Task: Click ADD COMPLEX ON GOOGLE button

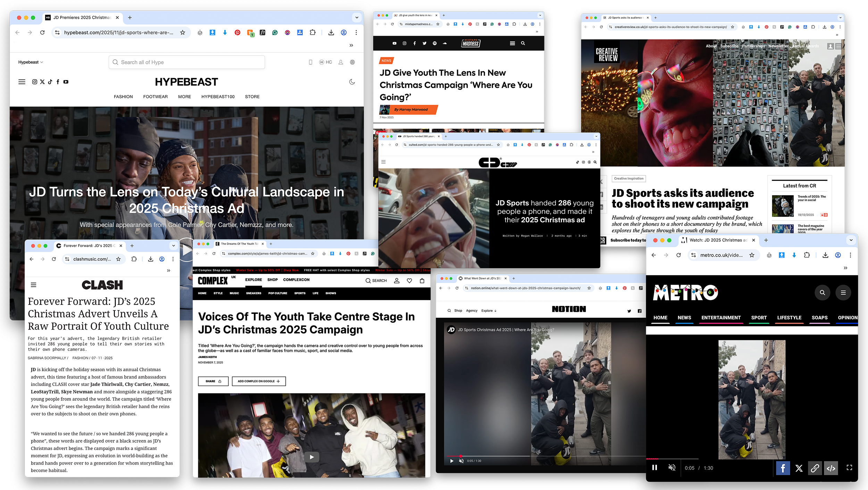Action: tap(259, 381)
